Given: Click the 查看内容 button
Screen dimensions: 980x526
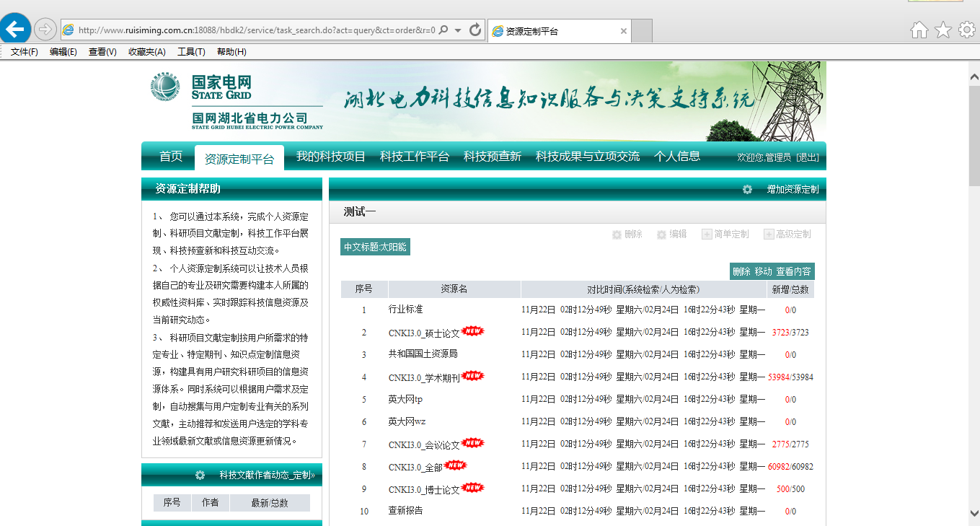Looking at the screenshot, I should 793,271.
